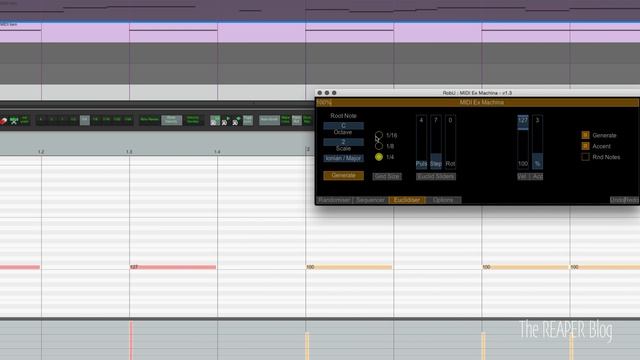Enable the Rnd Notes checkbox
The width and height of the screenshot is (640, 360).
[585, 157]
